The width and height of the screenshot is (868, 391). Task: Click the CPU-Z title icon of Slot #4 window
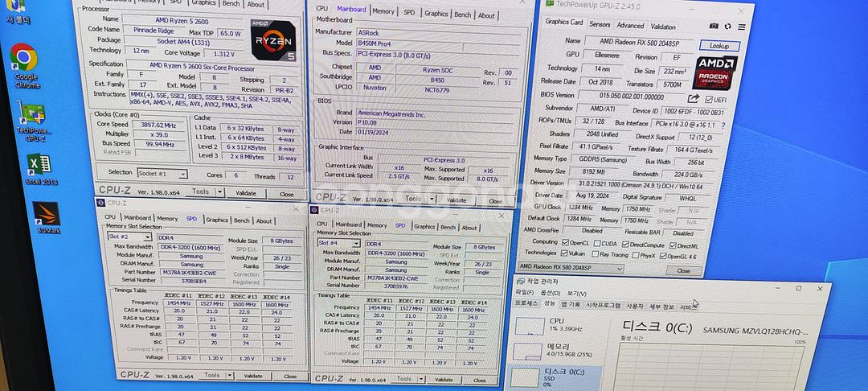tap(314, 210)
